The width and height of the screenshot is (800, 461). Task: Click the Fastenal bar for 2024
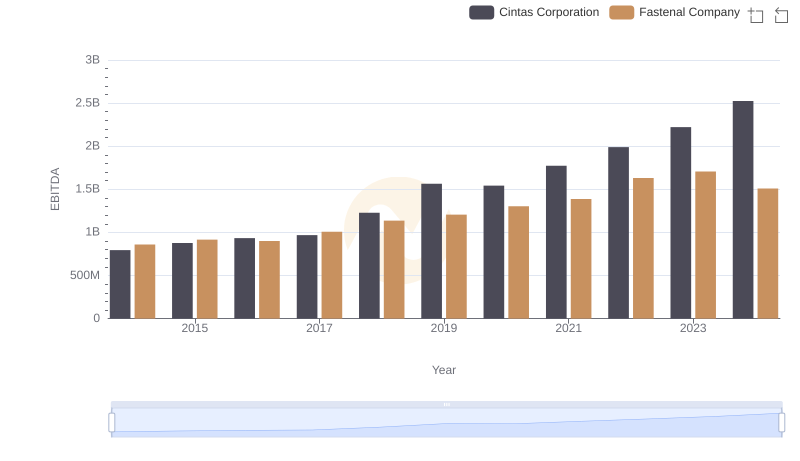click(768, 253)
